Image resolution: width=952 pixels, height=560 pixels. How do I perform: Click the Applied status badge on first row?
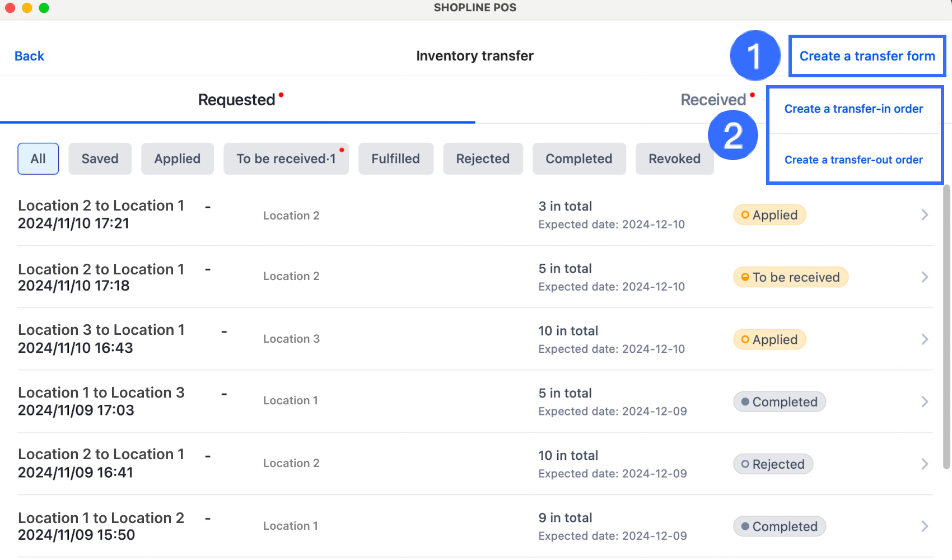pyautogui.click(x=769, y=215)
